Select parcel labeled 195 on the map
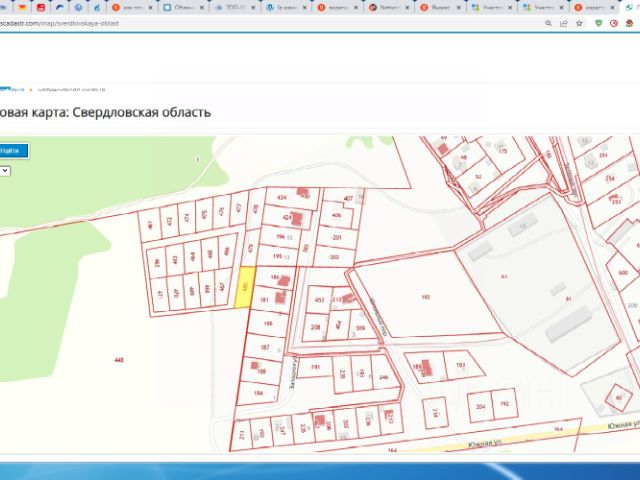The height and width of the screenshot is (480, 640). (x=278, y=256)
